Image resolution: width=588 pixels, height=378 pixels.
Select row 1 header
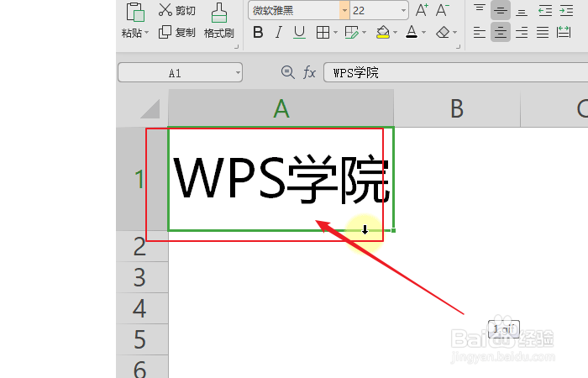pyautogui.click(x=142, y=179)
